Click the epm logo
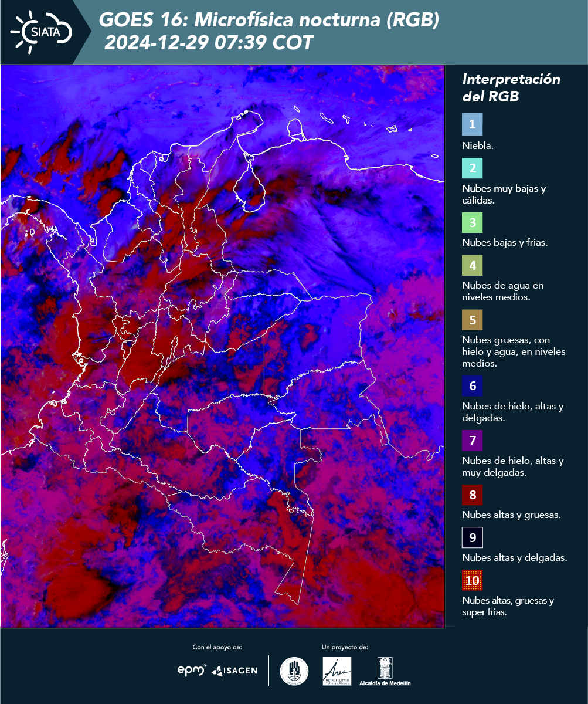This screenshot has height=704, width=588. coord(192,669)
